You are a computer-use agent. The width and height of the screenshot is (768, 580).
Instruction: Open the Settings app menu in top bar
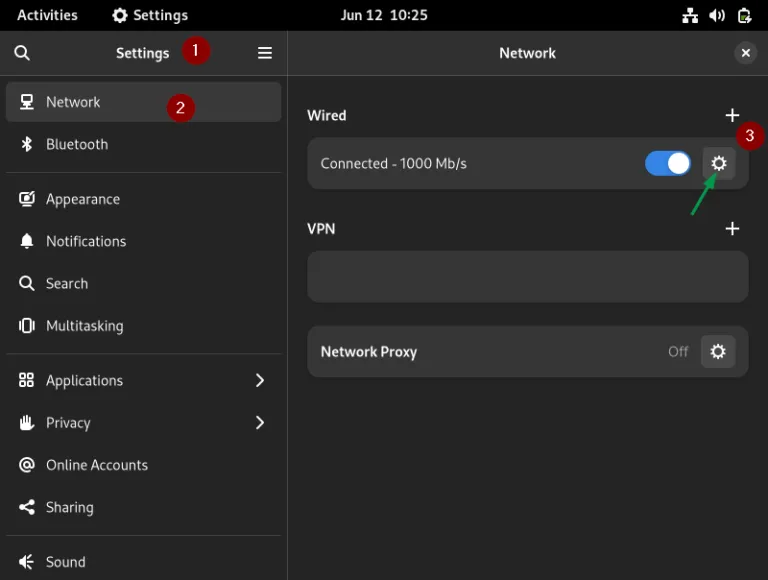[150, 15]
